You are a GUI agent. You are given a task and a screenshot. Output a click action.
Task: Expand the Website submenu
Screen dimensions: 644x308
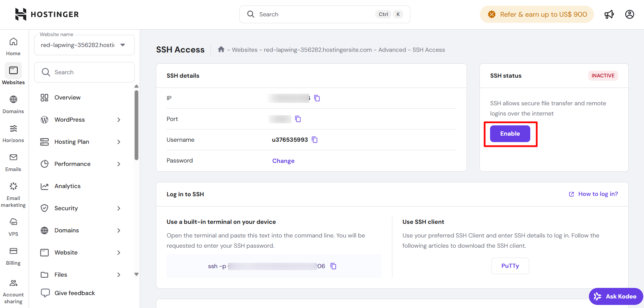coord(119,252)
